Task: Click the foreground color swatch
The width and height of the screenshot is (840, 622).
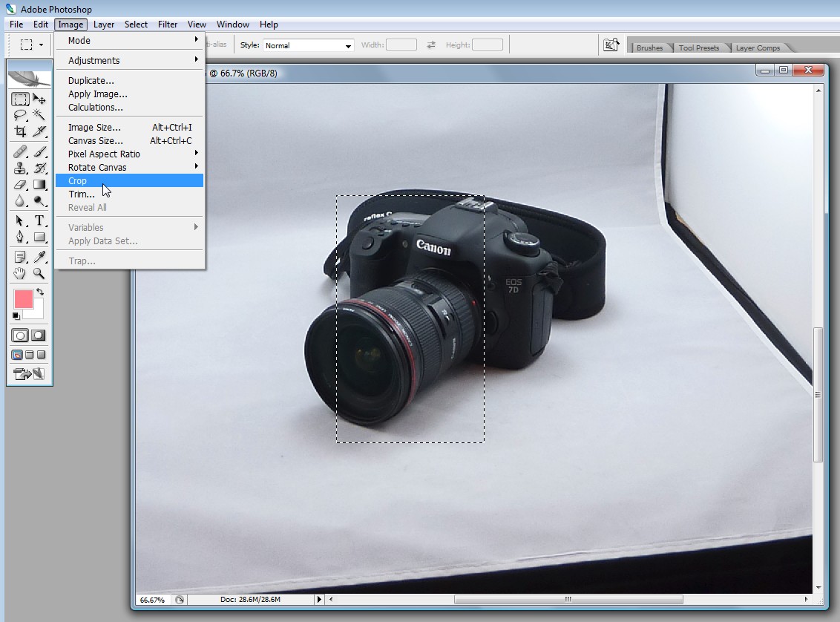Action: (x=23, y=299)
